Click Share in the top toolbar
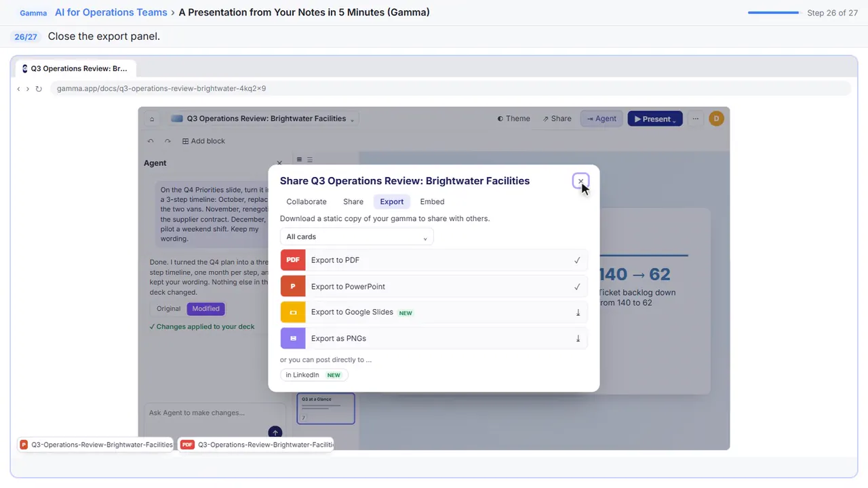Image resolution: width=868 pixels, height=488 pixels. (x=557, y=119)
